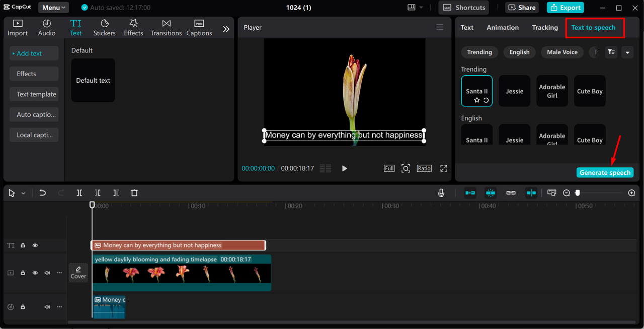Viewport: 644px width, 329px height.
Task: Open the Shortcuts panel
Action: pyautogui.click(x=464, y=8)
